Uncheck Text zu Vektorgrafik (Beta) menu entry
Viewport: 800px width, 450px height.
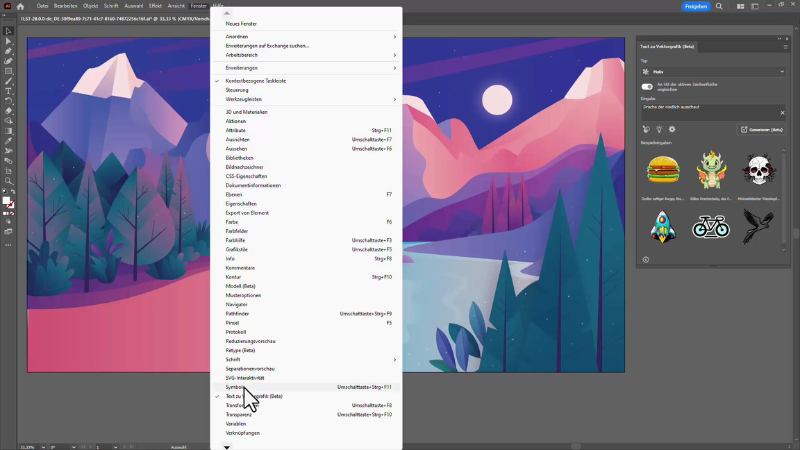click(260, 396)
